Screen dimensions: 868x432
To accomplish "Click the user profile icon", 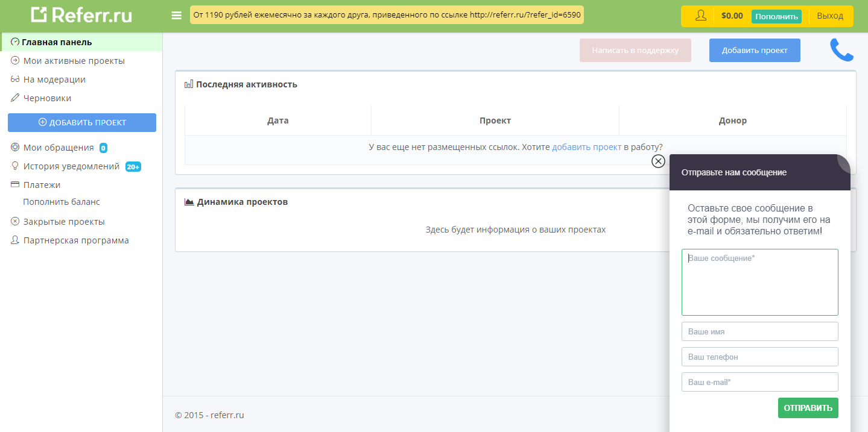I will pos(700,16).
